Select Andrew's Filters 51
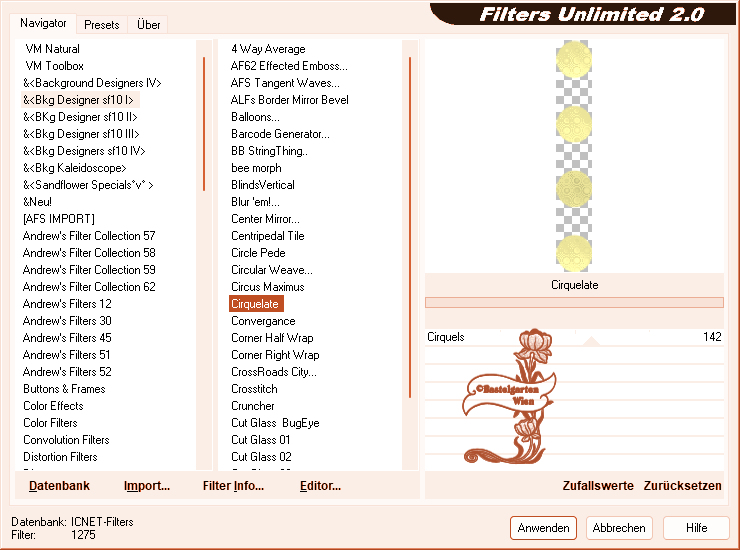740x550 pixels. click(67, 355)
